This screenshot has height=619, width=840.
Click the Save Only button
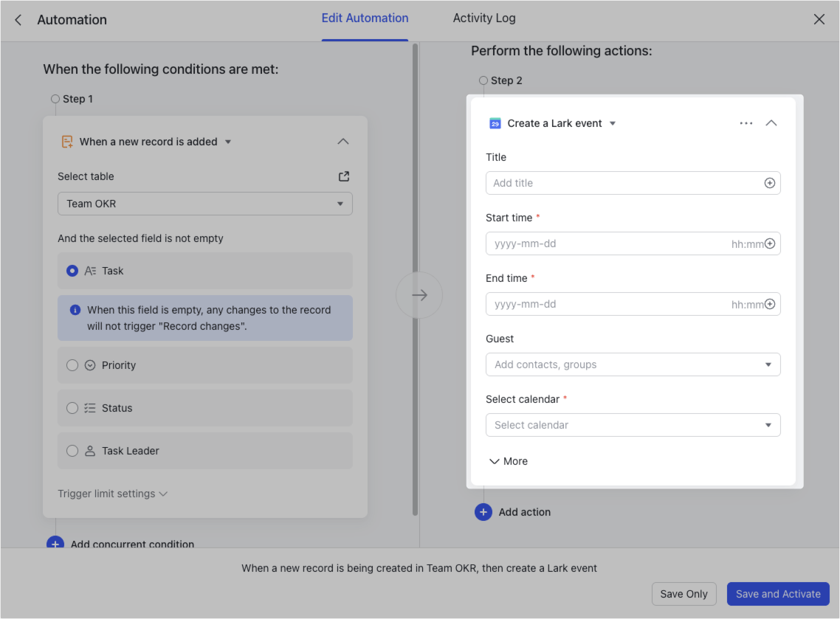click(684, 595)
